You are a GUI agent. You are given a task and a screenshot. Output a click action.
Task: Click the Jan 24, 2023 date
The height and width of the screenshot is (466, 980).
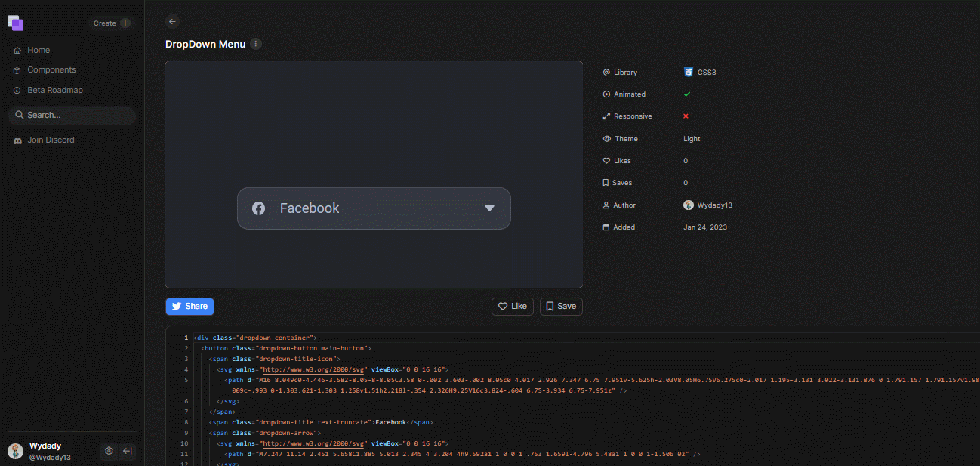point(705,227)
